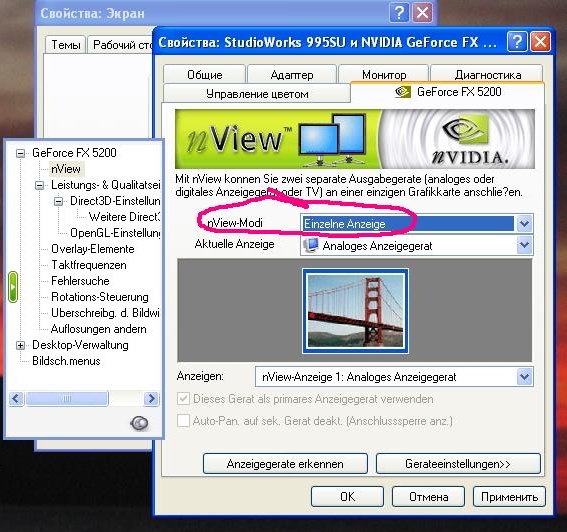567x532 pixels.
Task: Select the nView tree item
Action: [x=66, y=169]
